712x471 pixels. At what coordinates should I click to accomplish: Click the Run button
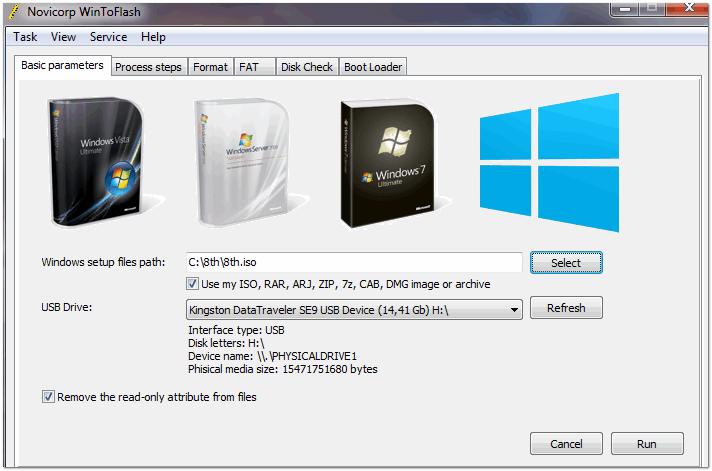coord(647,443)
